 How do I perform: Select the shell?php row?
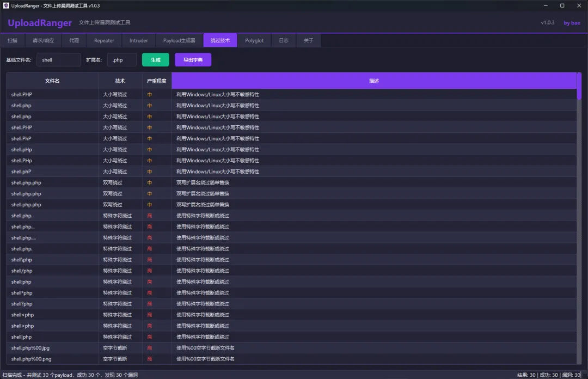[291, 303]
